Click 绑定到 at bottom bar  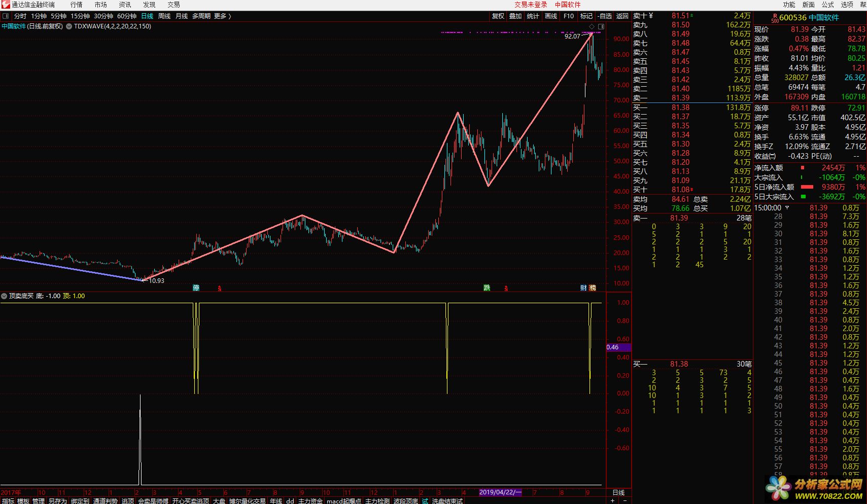point(80,501)
